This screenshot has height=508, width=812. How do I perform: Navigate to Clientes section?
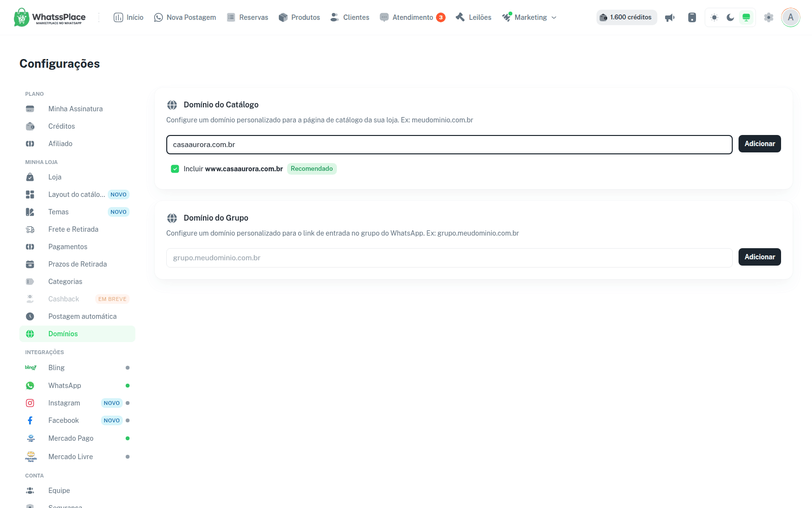coord(350,17)
